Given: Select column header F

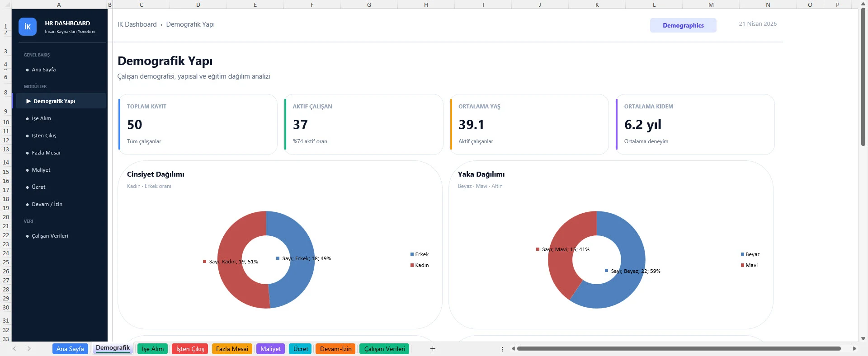Looking at the screenshot, I should (x=312, y=5).
